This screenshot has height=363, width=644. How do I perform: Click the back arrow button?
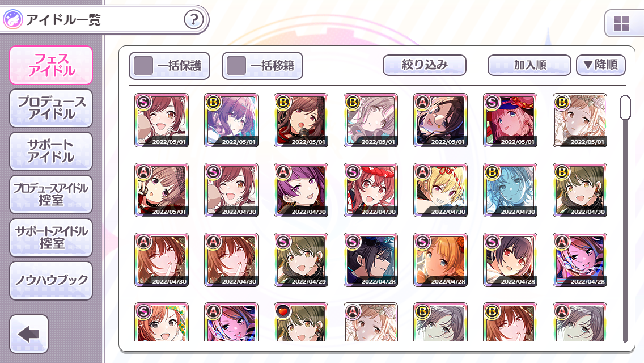coord(29,334)
